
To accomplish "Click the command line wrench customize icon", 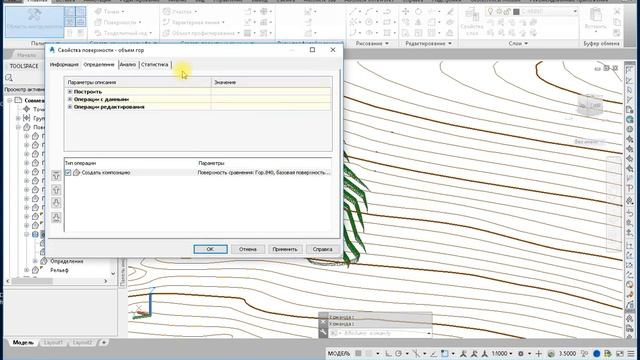I will click(323, 333).
